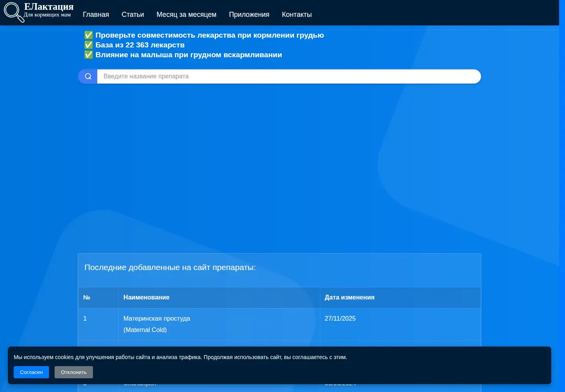Viewport: 565px width, 392px height.
Task: Go to the Контакты page
Action: click(297, 15)
